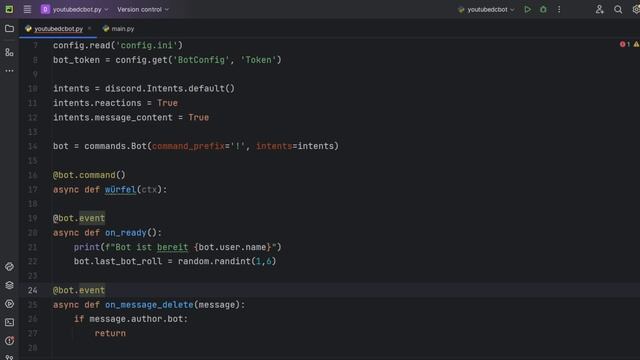Viewport: 640px width, 360px height.
Task: Open Code With Me user icon
Action: pyautogui.click(x=599, y=9)
